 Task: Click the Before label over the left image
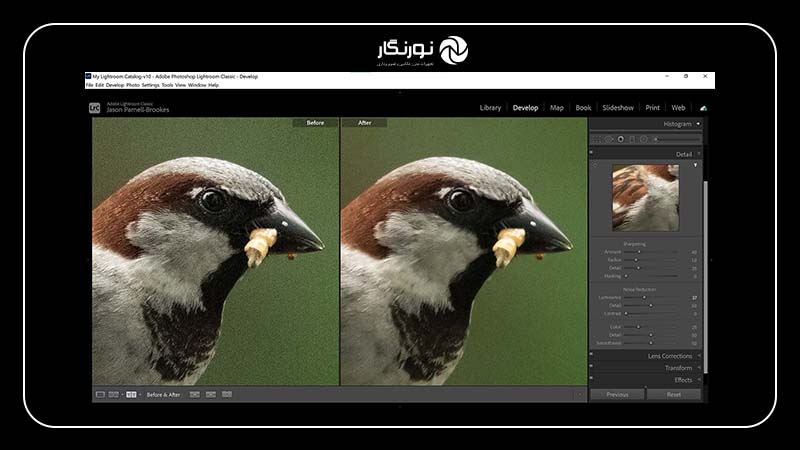pos(315,123)
